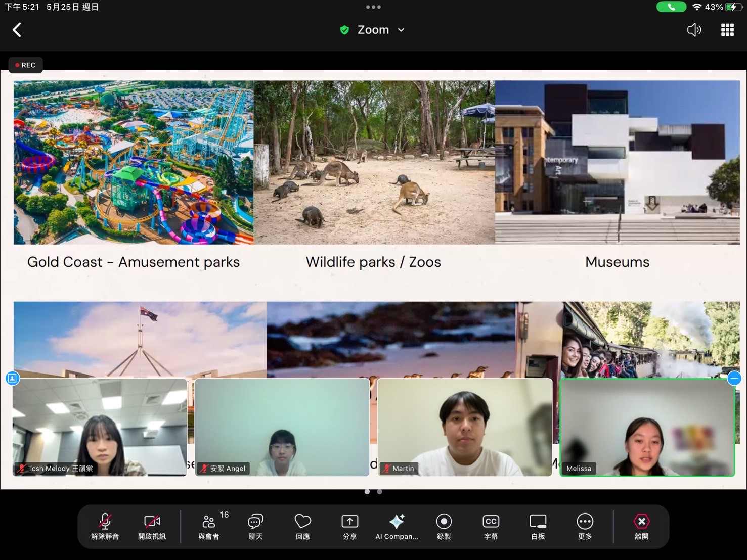Collapse video strip with blue minus button
This screenshot has width=747, height=560.
734,378
